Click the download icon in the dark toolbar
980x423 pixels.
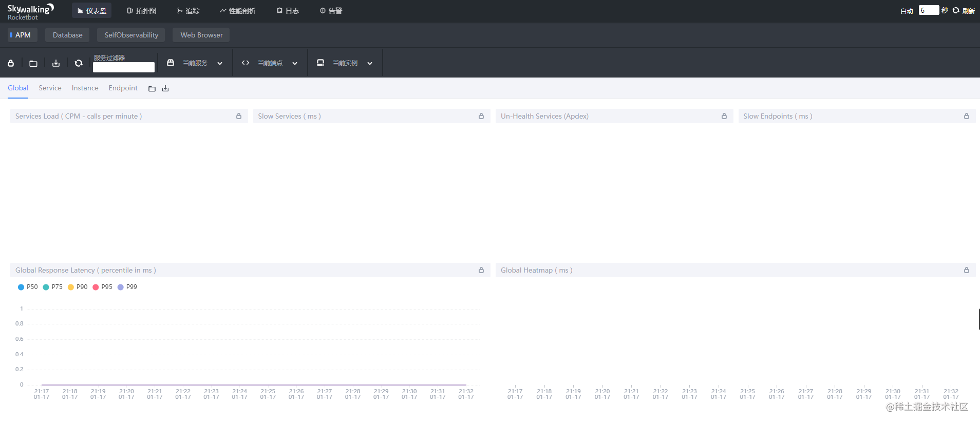[x=56, y=63]
